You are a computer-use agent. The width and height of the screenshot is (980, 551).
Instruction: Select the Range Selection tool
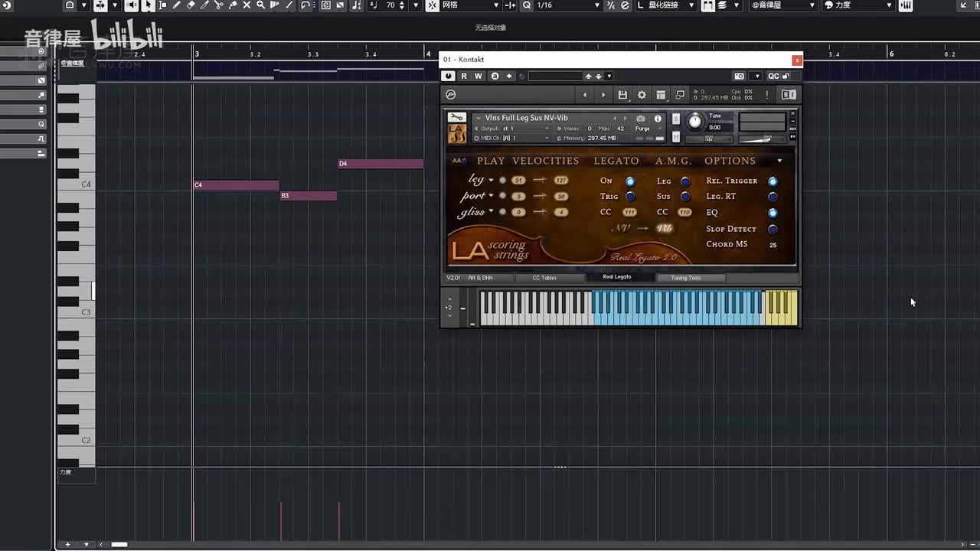[x=162, y=5]
